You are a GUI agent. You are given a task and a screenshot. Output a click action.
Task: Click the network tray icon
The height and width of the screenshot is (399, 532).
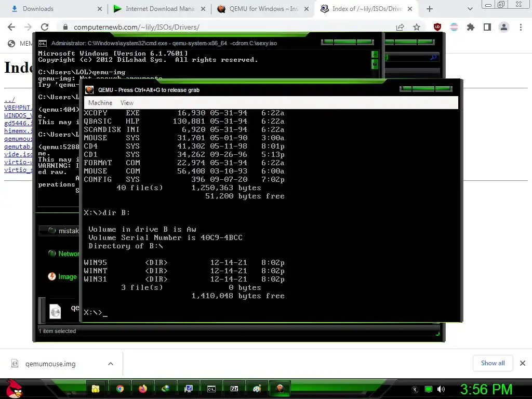[x=429, y=390]
